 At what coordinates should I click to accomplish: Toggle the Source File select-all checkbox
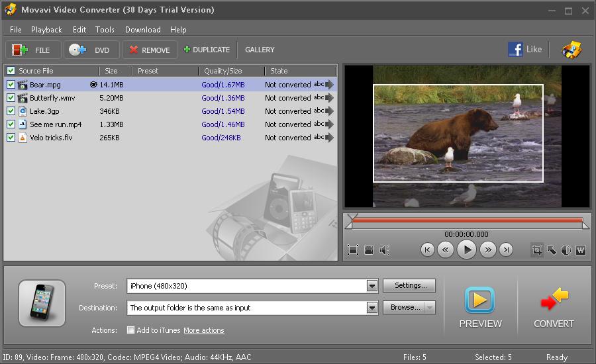point(11,71)
